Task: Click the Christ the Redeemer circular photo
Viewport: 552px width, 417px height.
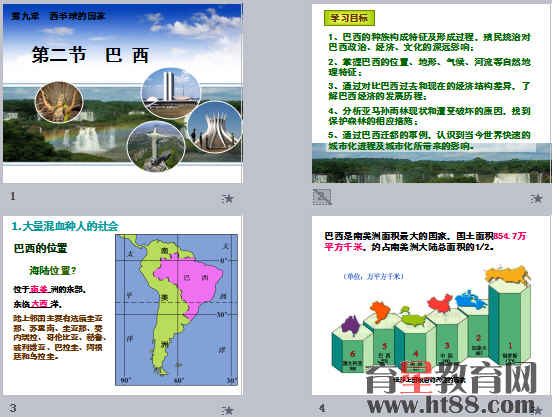Action: (156, 146)
